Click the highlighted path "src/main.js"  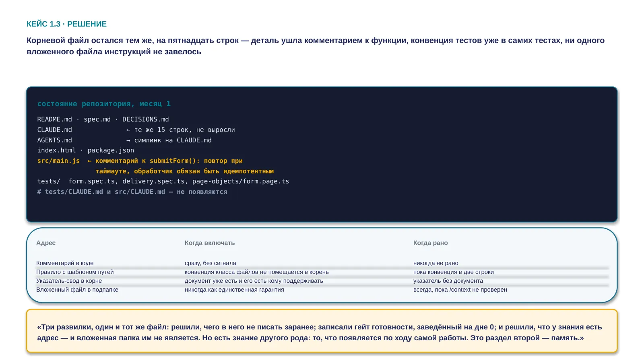click(58, 161)
